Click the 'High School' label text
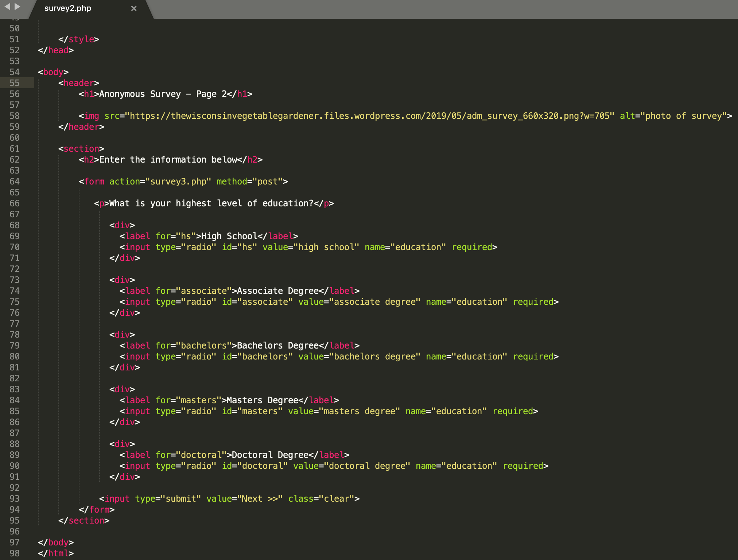The width and height of the screenshot is (738, 560). coord(229,236)
